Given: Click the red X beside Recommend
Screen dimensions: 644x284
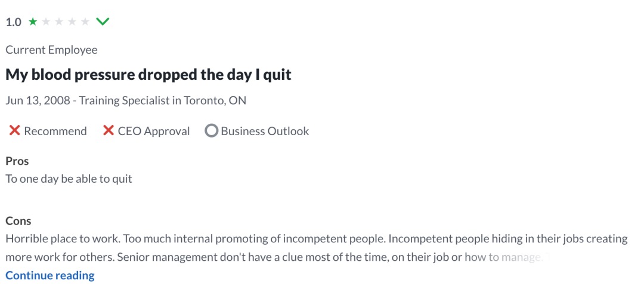Looking at the screenshot, I should pyautogui.click(x=15, y=131).
